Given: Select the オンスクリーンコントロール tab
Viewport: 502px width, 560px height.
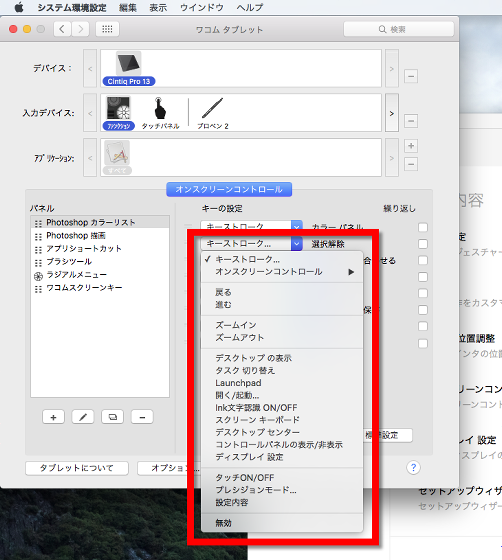Looking at the screenshot, I should (229, 189).
